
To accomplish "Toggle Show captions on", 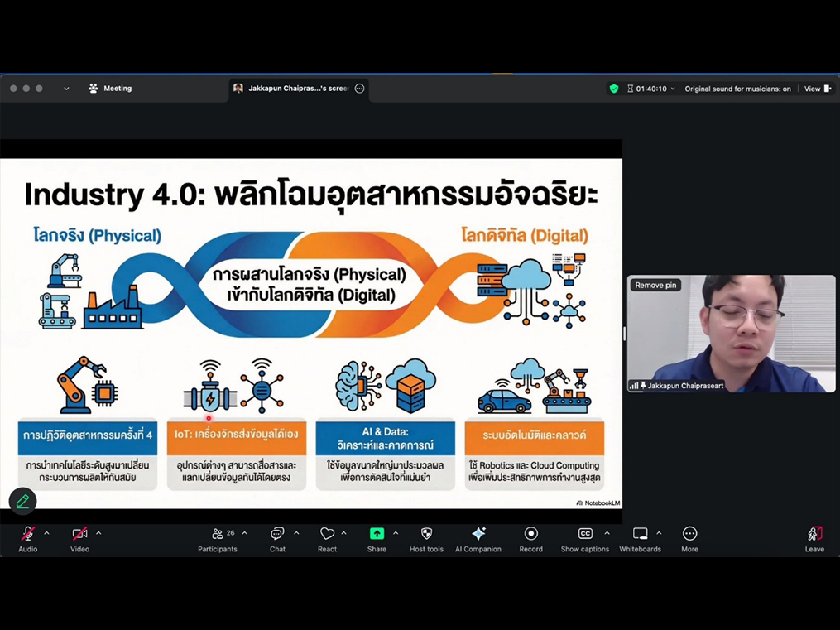I will click(584, 535).
